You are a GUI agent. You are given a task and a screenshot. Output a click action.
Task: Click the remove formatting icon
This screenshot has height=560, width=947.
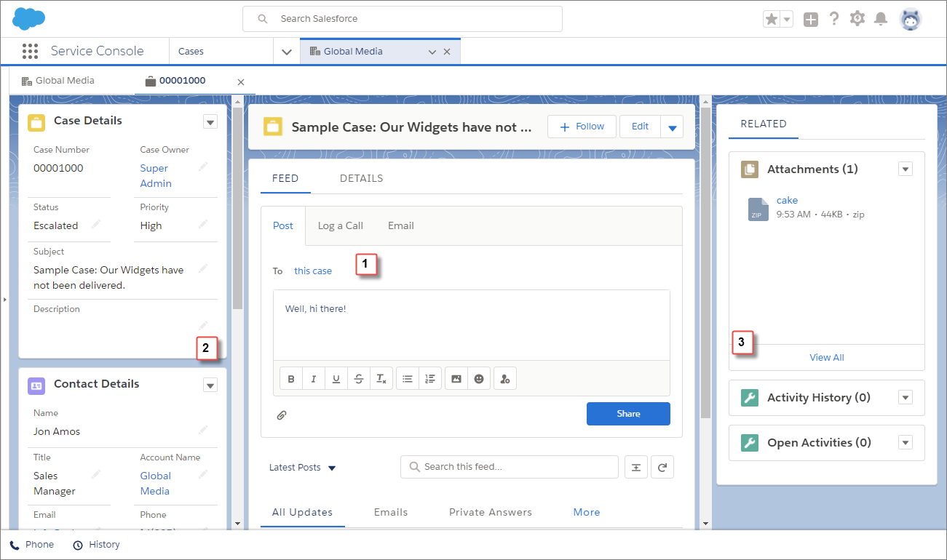pyautogui.click(x=381, y=379)
